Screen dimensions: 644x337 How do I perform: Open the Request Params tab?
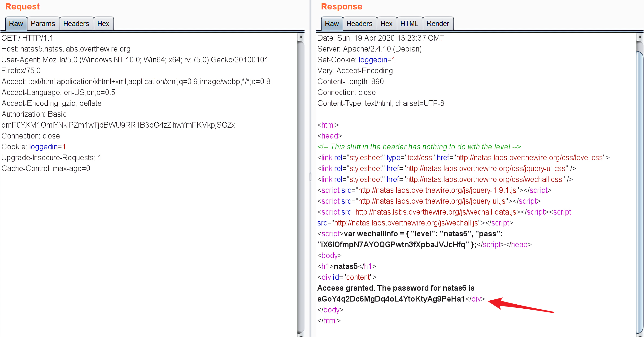coord(43,24)
